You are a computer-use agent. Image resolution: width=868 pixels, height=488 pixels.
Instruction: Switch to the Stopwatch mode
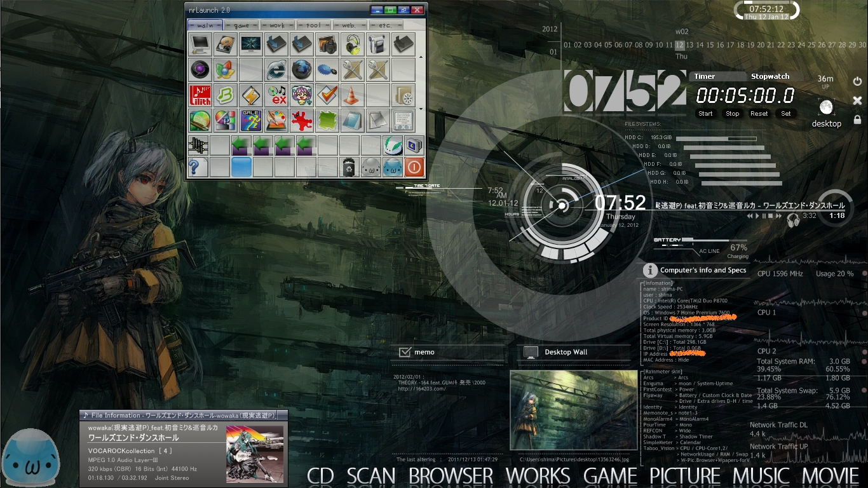coord(770,76)
